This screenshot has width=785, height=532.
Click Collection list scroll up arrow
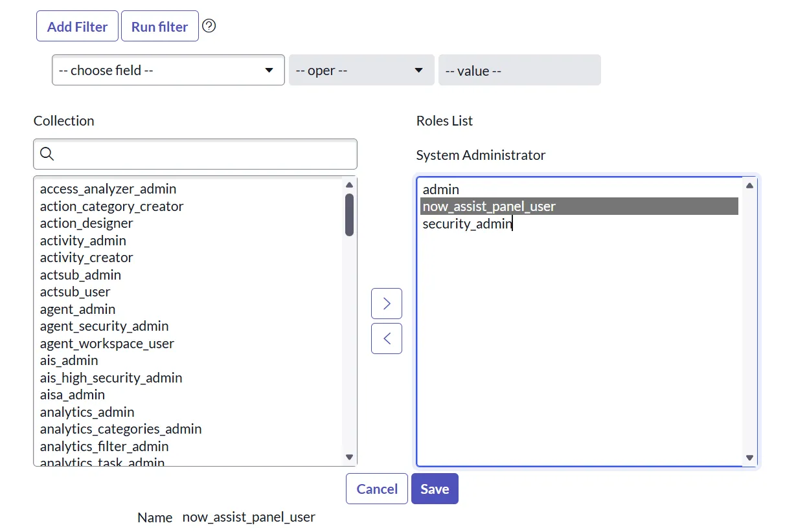(x=350, y=185)
